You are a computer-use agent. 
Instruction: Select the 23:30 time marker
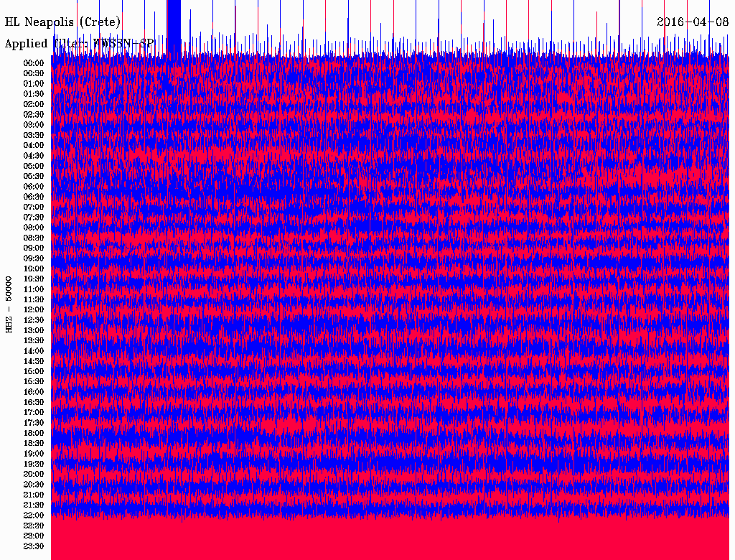click(34, 546)
